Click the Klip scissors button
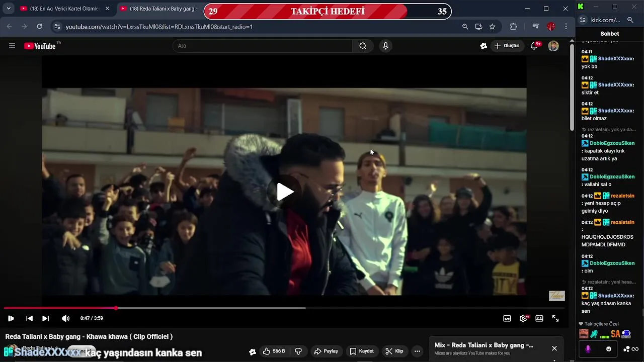 (394, 351)
